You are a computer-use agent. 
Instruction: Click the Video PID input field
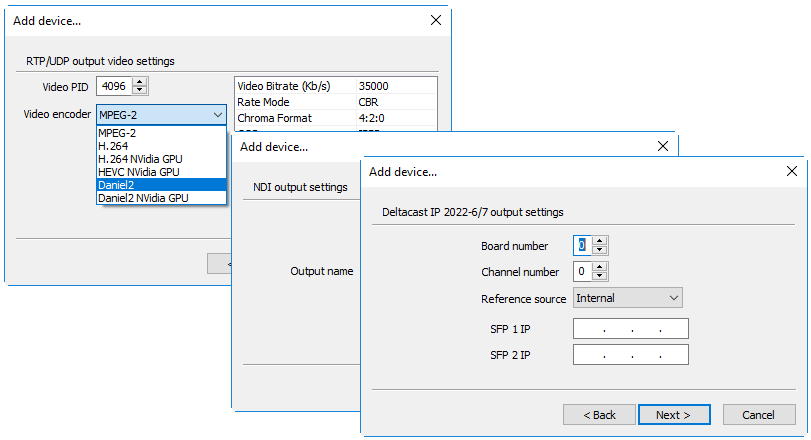coord(114,86)
